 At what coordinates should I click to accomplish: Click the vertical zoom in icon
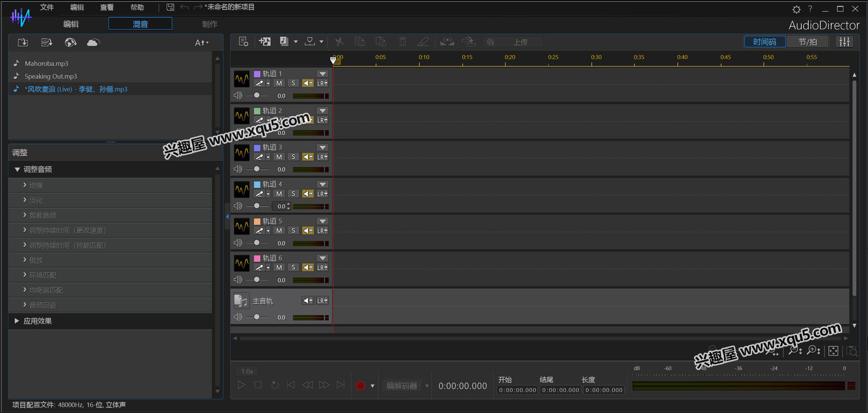click(814, 350)
